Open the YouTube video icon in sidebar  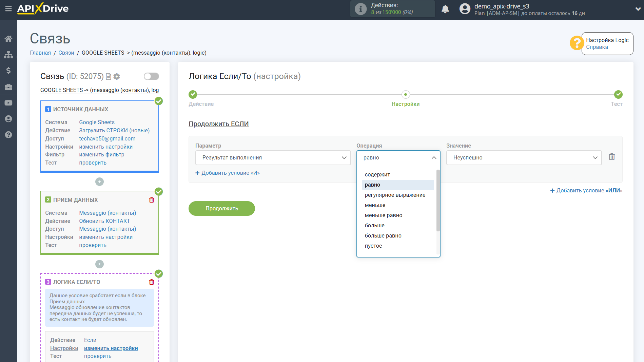click(x=8, y=103)
